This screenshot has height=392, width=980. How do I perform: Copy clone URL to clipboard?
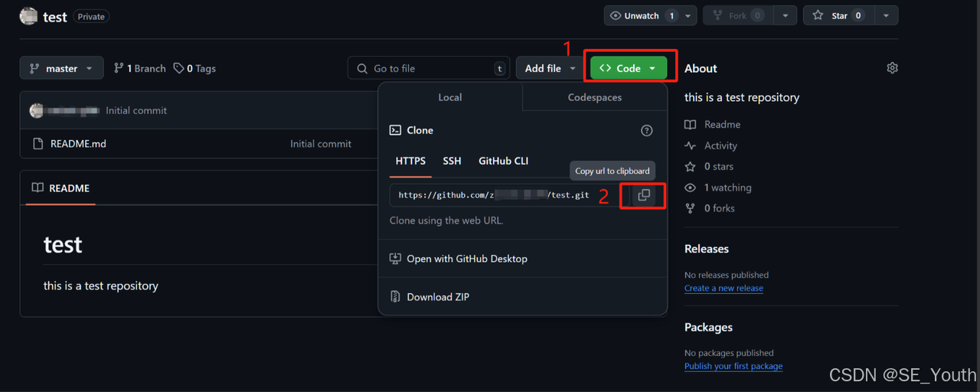pyautogui.click(x=644, y=195)
